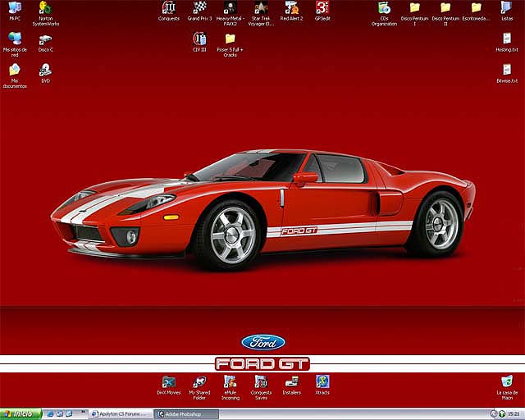Open the DivX Movies folder
Viewport: 525px width, 420px height.
coord(168,381)
